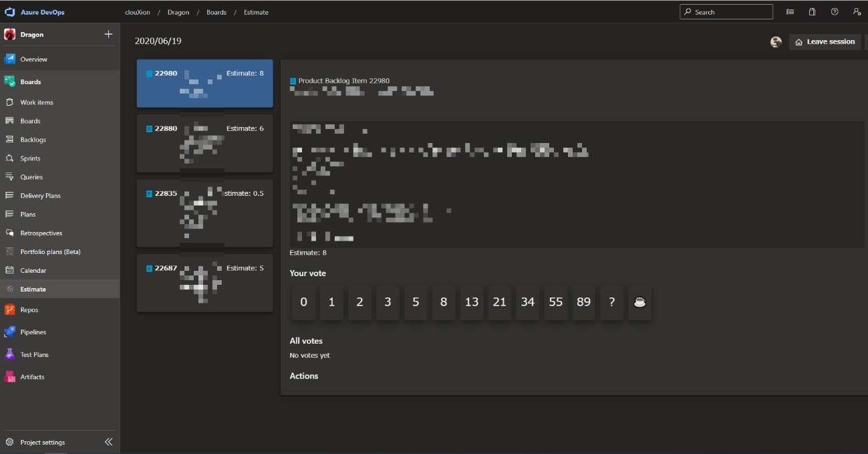Click the All votes heading

click(306, 341)
